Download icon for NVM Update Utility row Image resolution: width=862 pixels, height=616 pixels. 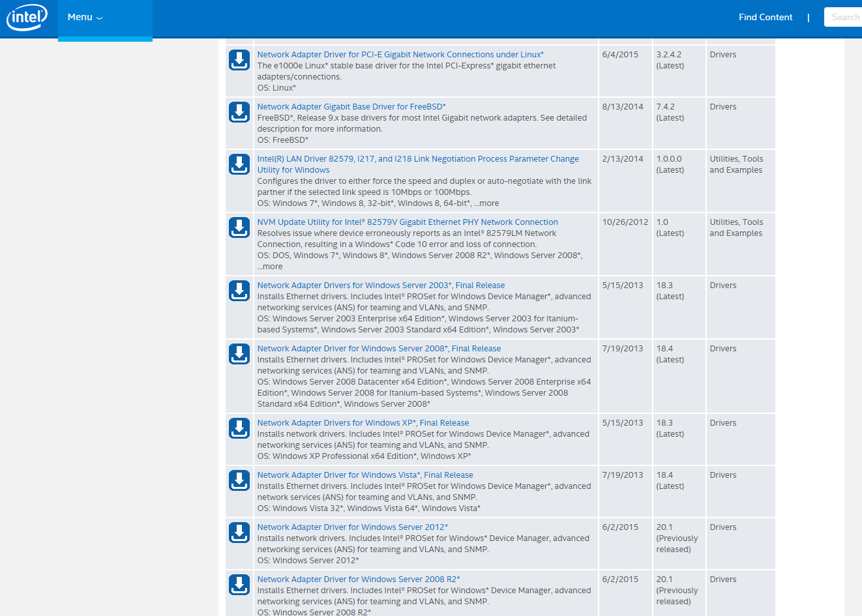tap(239, 227)
